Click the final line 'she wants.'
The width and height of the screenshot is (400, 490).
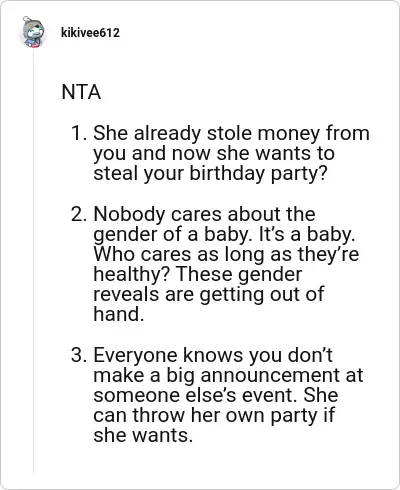click(143, 436)
